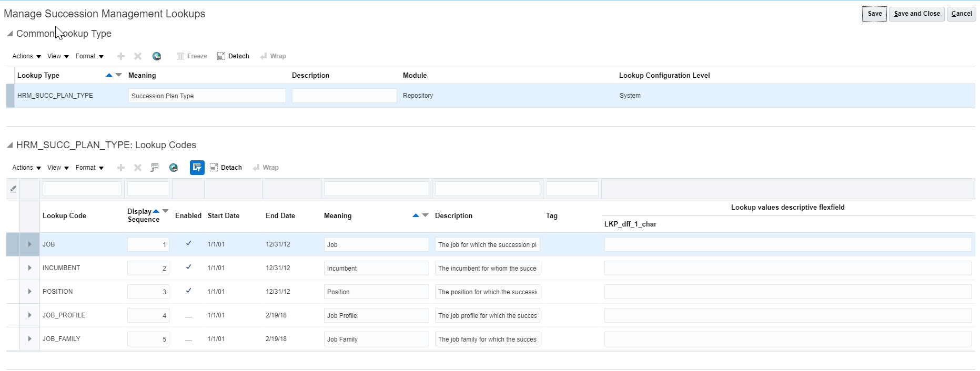Open the Format menu in the Common Lookup Type toolbar
The height and width of the screenshot is (371, 980).
click(89, 56)
